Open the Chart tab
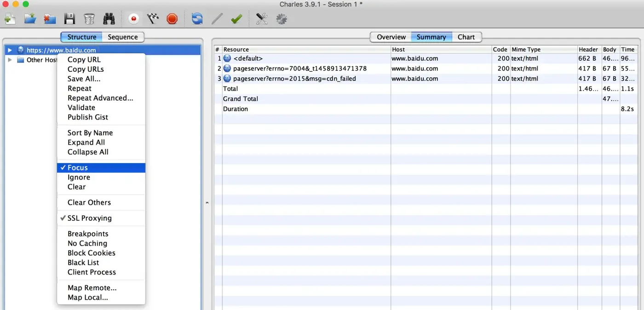This screenshot has width=644, height=310. (x=466, y=37)
